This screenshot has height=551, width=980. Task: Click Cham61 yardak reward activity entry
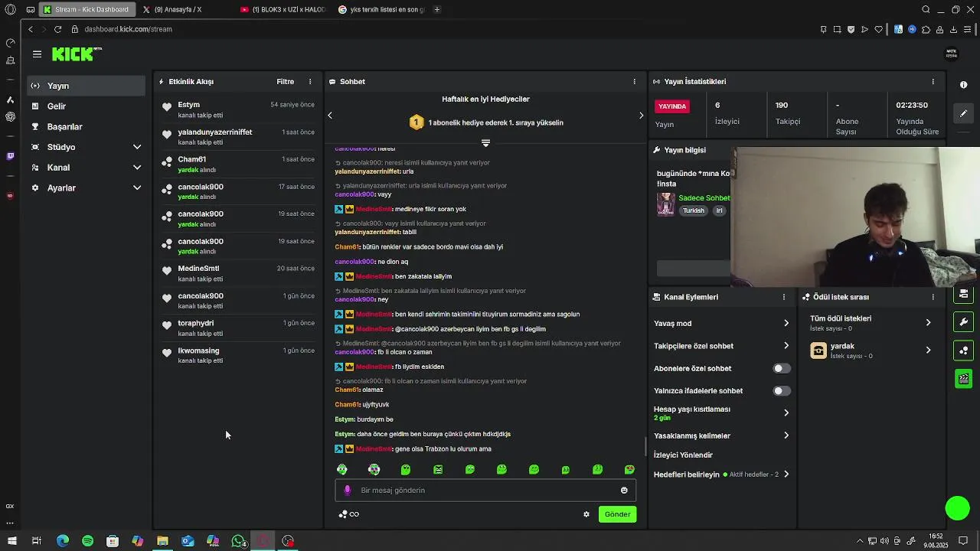coord(238,165)
